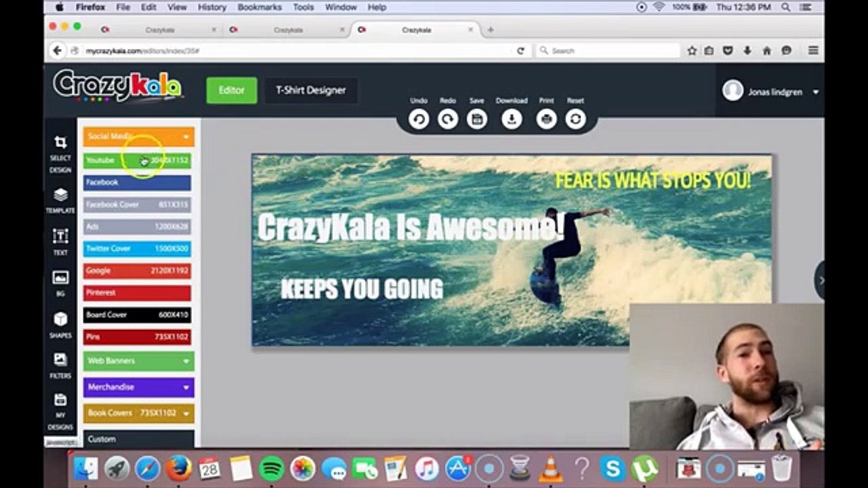This screenshot has width=868, height=488.
Task: Choose Ads 1200X628 size
Action: (x=137, y=226)
